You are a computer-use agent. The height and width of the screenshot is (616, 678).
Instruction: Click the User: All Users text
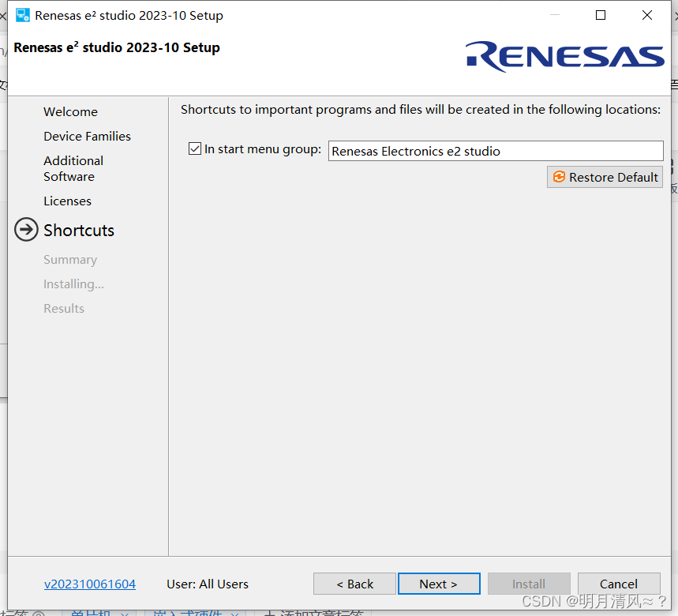click(208, 584)
